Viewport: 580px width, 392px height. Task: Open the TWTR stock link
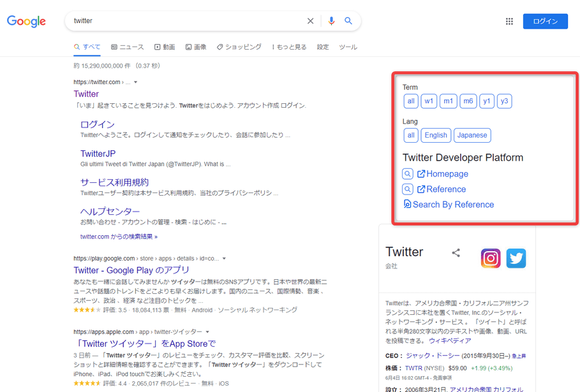click(x=413, y=368)
